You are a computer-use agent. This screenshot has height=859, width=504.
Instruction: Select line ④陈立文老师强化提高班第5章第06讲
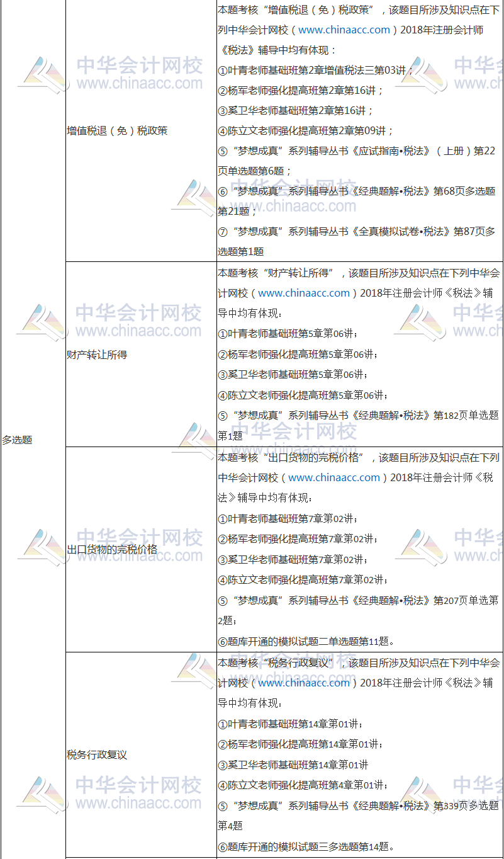(303, 395)
